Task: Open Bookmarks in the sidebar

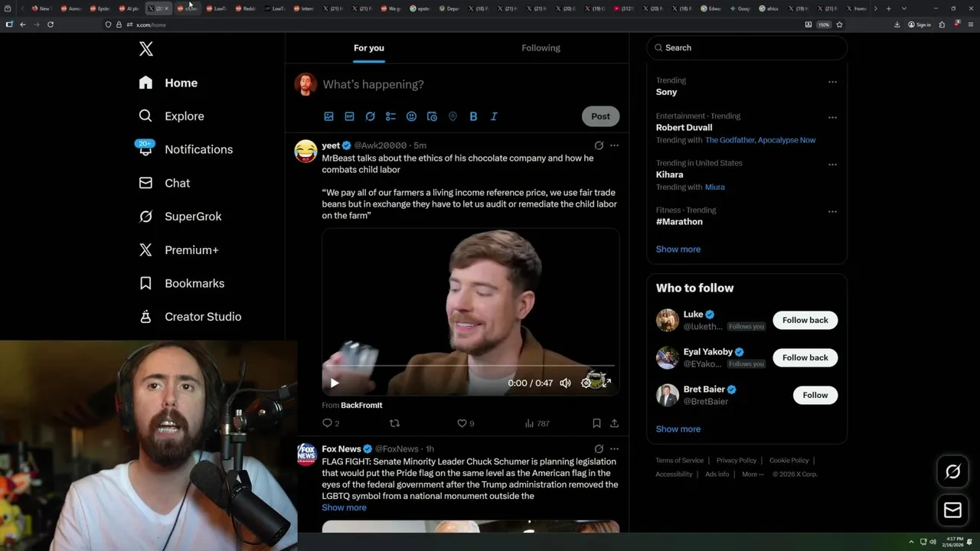Action: point(181,283)
